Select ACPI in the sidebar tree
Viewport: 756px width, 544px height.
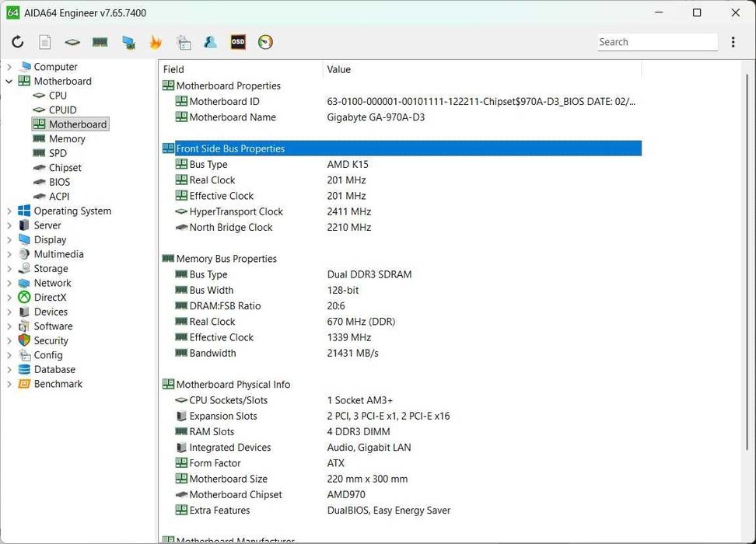click(59, 197)
